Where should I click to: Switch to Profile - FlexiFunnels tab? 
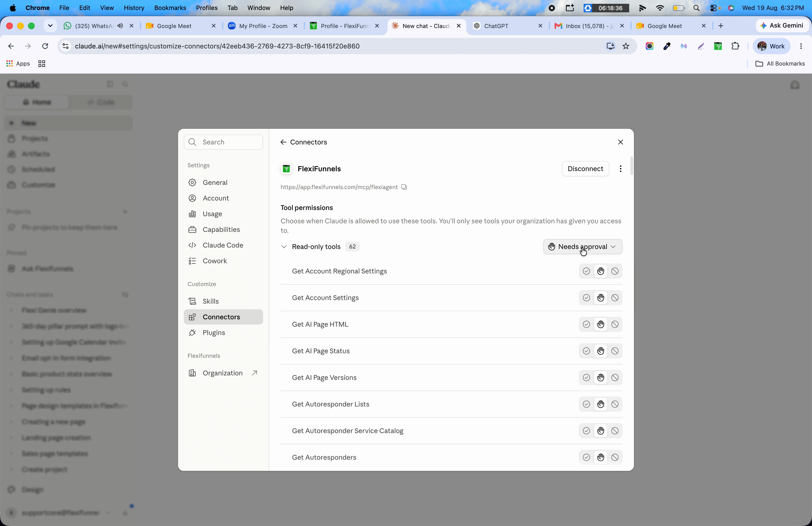point(345,26)
